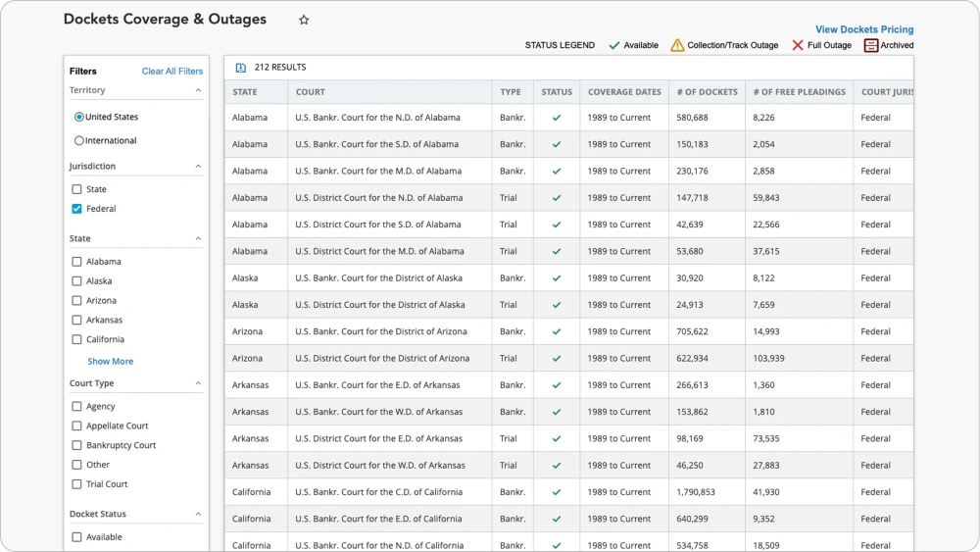Open the View Dockets Pricing link
980x552 pixels.
[863, 29]
